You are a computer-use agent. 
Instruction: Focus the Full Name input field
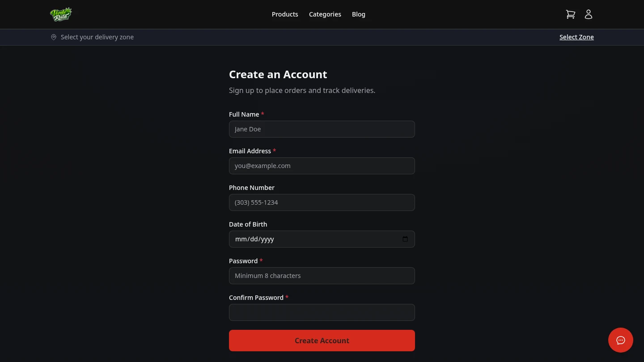(x=322, y=129)
